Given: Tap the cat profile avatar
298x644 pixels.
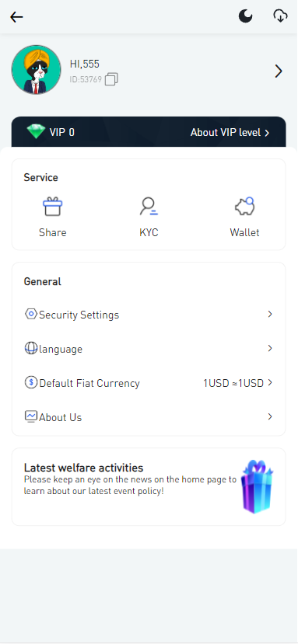Looking at the screenshot, I should pos(37,70).
